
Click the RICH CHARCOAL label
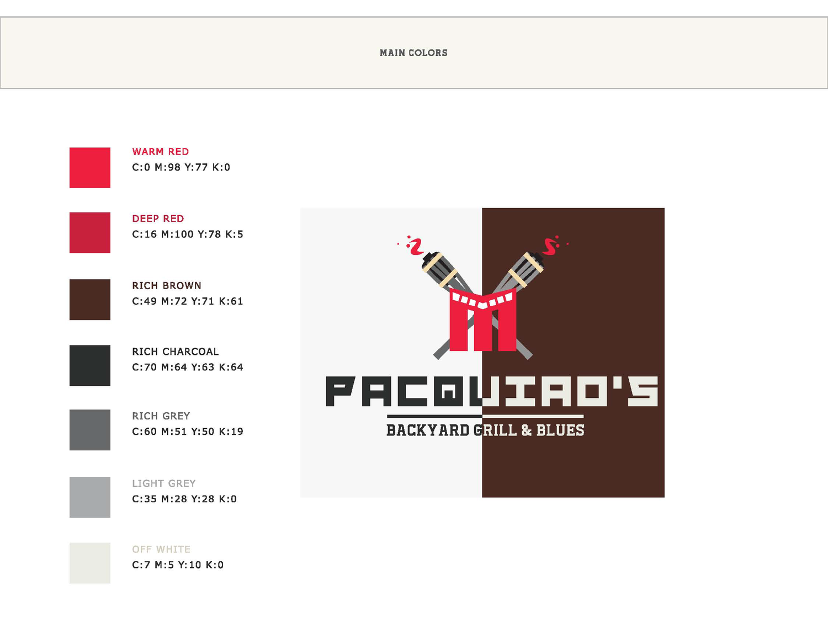pos(176,352)
